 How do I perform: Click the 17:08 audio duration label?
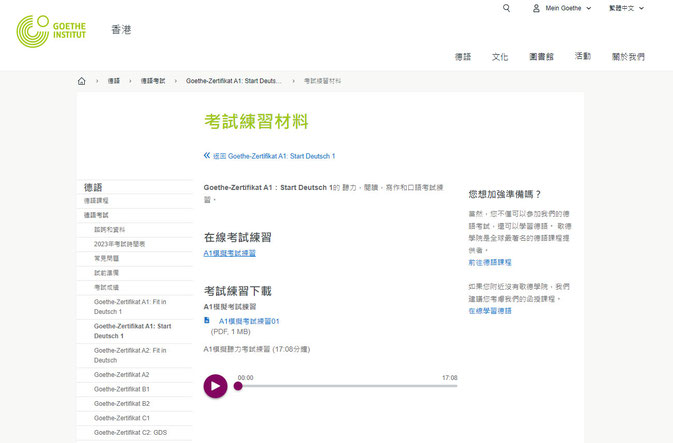click(x=450, y=378)
